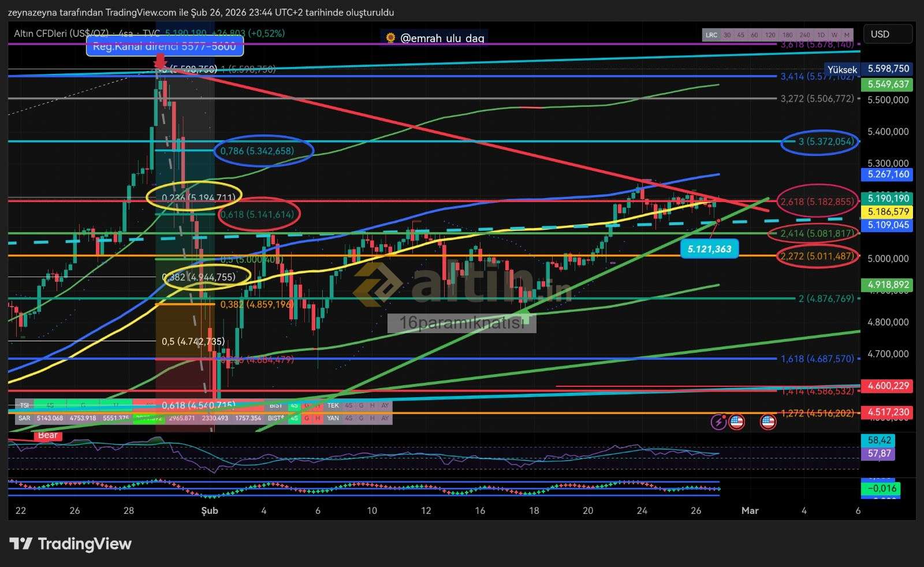Screen dimensions: 924x567
Task: Click the sunflower icon beside @emrah_ulu_dag
Action: coord(391,38)
